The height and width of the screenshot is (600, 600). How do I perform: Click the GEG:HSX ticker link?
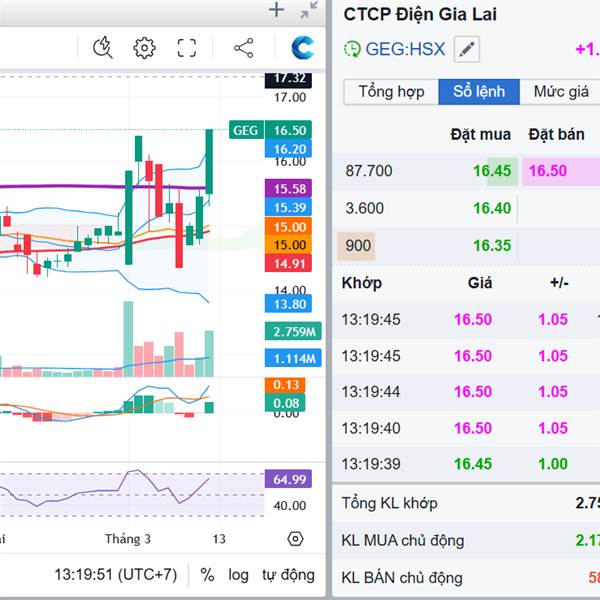tap(405, 49)
